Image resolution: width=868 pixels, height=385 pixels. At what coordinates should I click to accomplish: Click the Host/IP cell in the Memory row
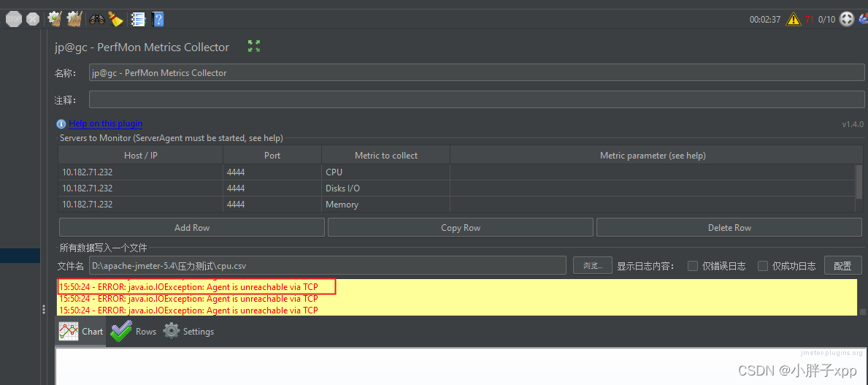(x=141, y=205)
